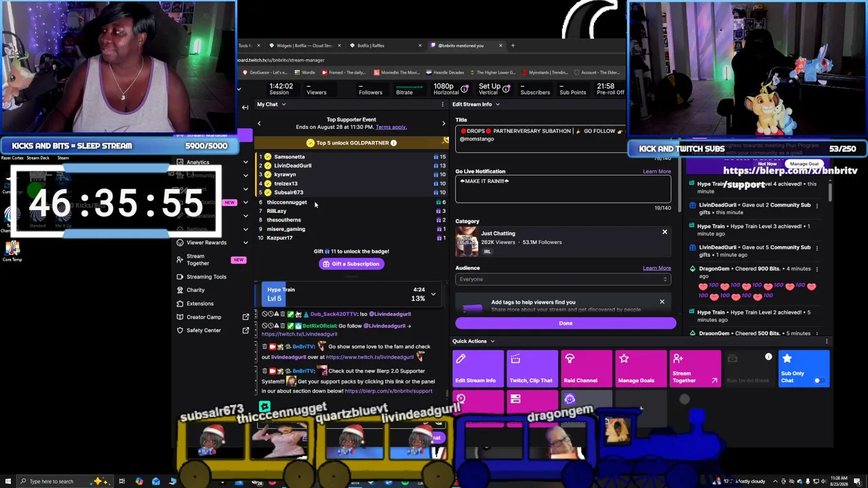
Task: Open the twitch.tv/Livindeadgurll link in chat
Action: (299, 334)
